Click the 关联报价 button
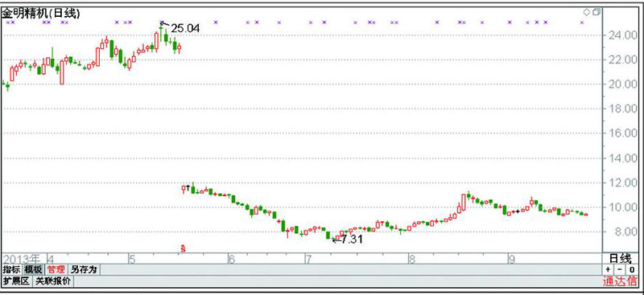644x295 pixels. [x=53, y=281]
